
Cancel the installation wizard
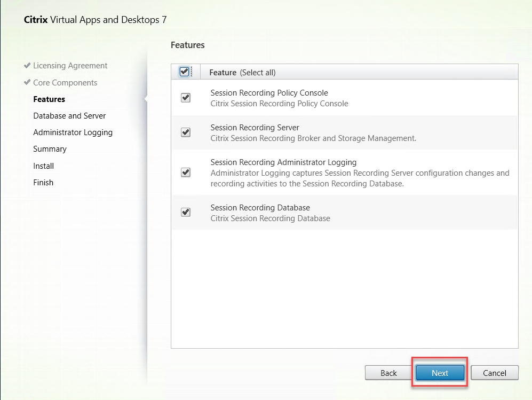(x=494, y=373)
